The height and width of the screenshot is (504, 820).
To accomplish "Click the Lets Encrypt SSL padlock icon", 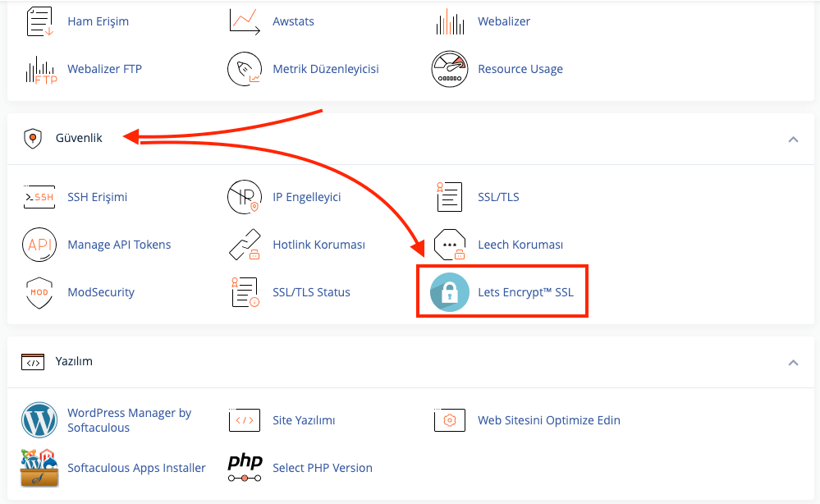I will [x=449, y=292].
